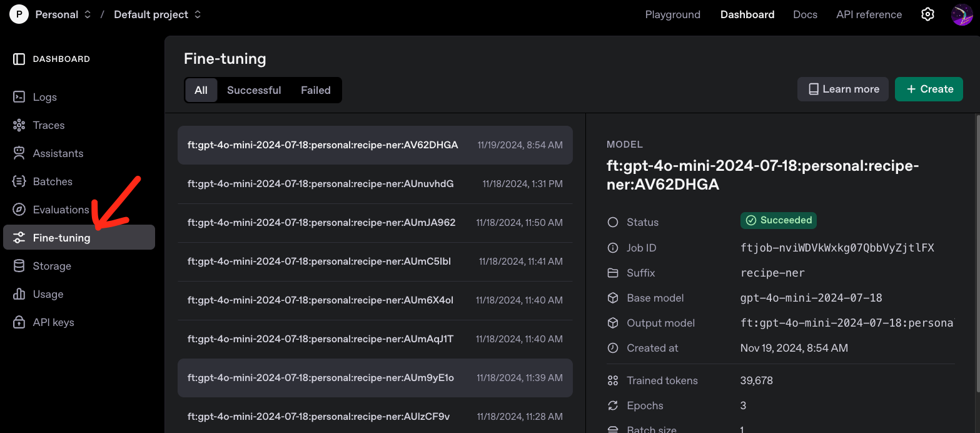Viewport: 980px width, 433px height.
Task: Click the Base model value gpt-4o-mini-2024-07-18
Action: point(811,298)
